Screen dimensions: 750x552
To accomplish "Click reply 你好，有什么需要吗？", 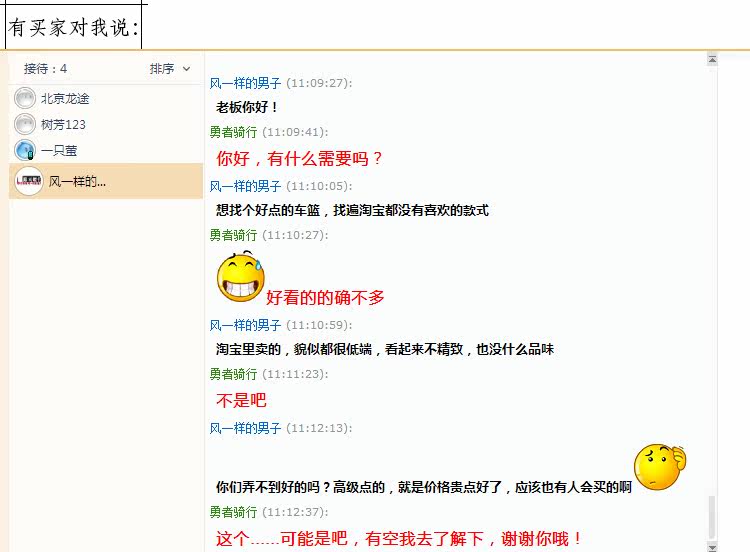I will (299, 158).
